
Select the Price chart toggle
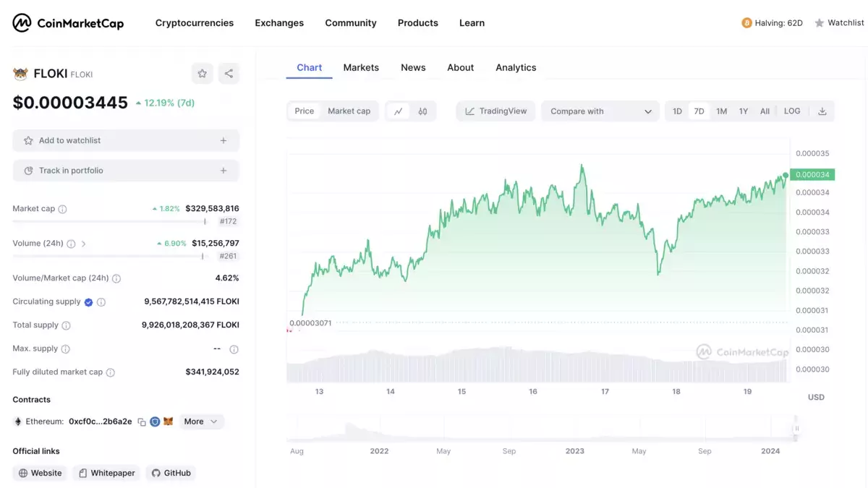(x=305, y=111)
